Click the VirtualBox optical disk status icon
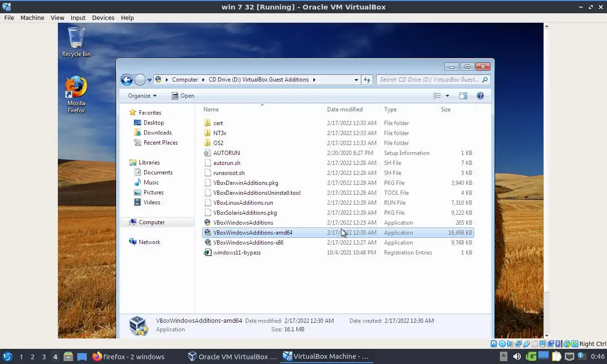This screenshot has height=364, width=607. [502, 344]
